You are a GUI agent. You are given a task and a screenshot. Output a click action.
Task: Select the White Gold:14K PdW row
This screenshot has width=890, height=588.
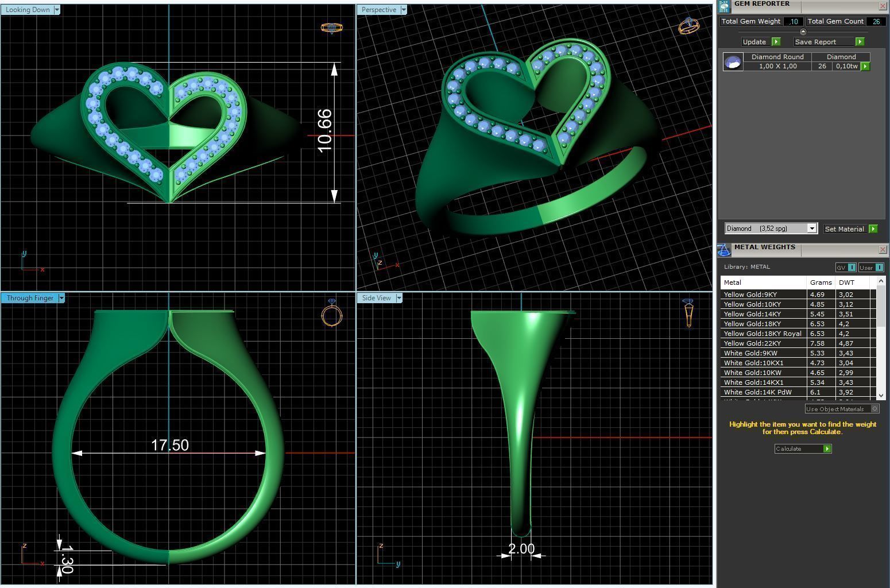799,392
